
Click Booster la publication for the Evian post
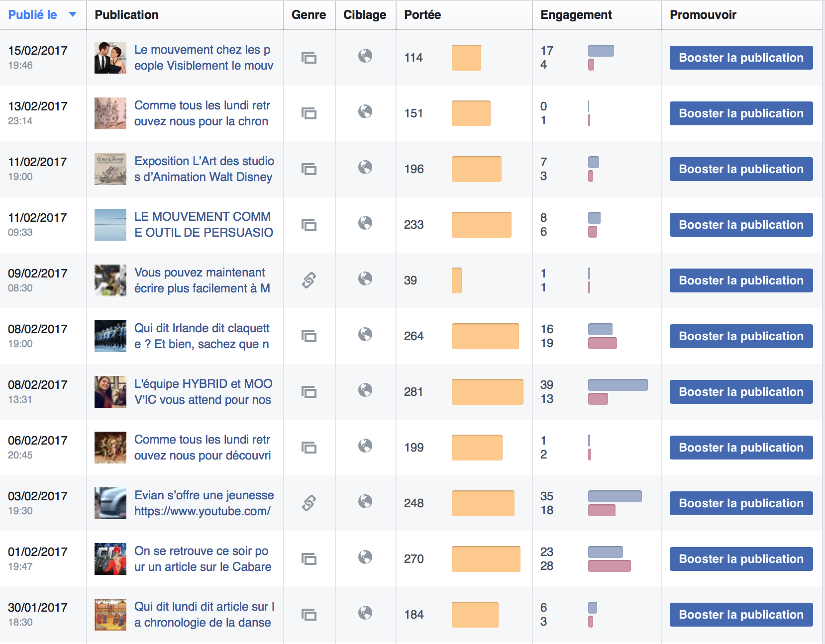(x=741, y=503)
